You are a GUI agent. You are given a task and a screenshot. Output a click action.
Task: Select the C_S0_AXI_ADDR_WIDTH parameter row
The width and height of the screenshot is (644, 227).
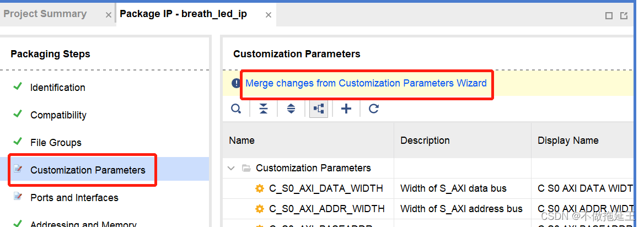point(326,209)
